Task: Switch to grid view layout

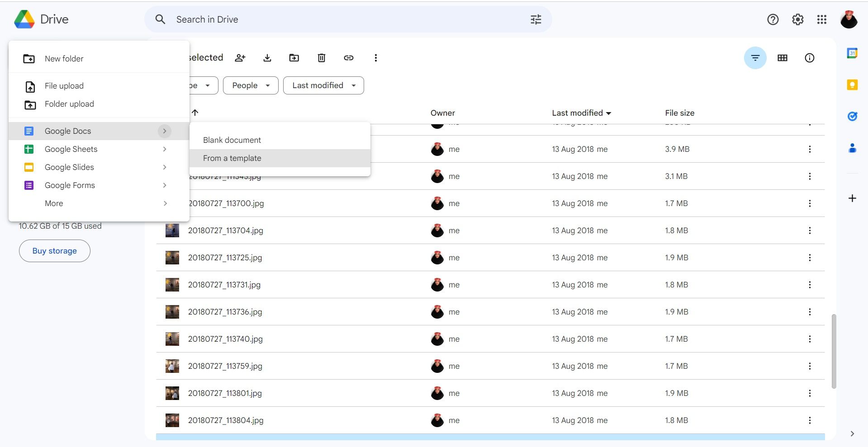Action: (783, 58)
